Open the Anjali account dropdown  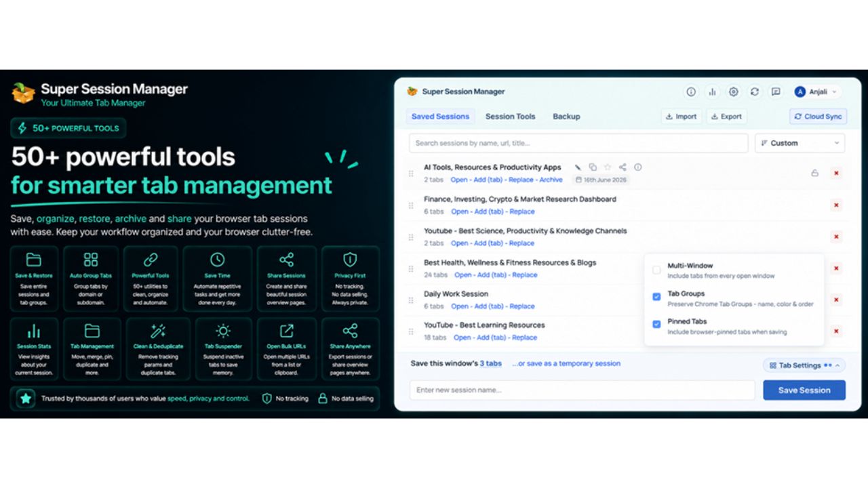(x=816, y=91)
